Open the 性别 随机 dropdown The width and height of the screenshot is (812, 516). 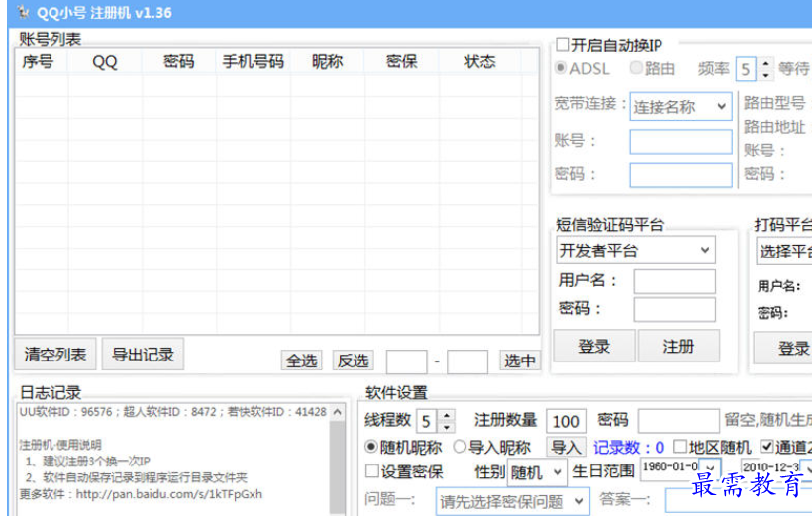coord(537,472)
